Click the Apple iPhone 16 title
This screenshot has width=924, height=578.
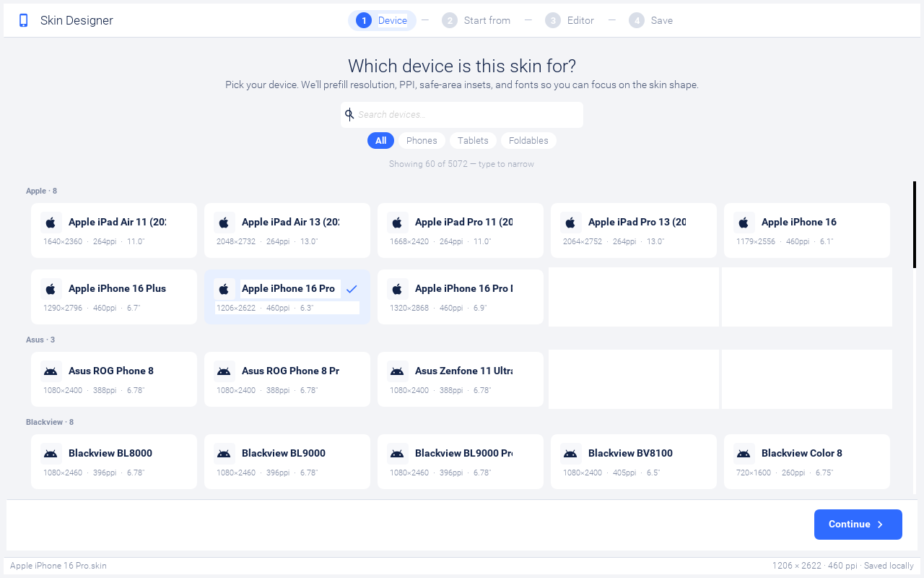[799, 222]
